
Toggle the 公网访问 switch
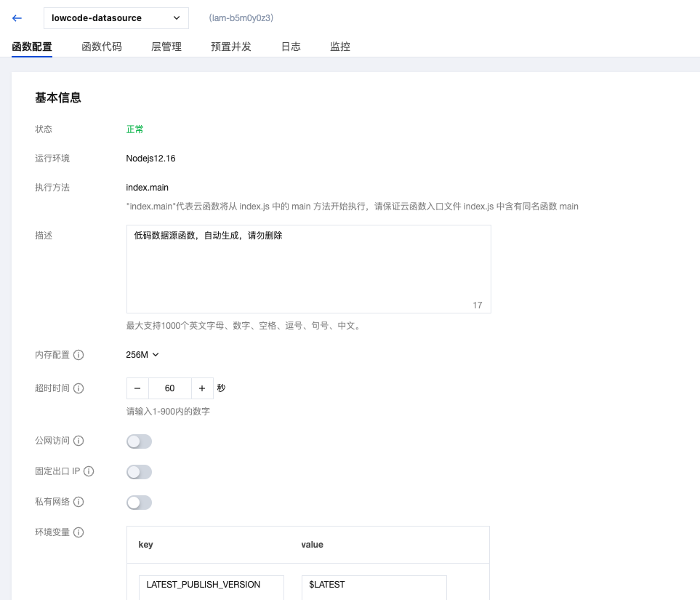[140, 441]
